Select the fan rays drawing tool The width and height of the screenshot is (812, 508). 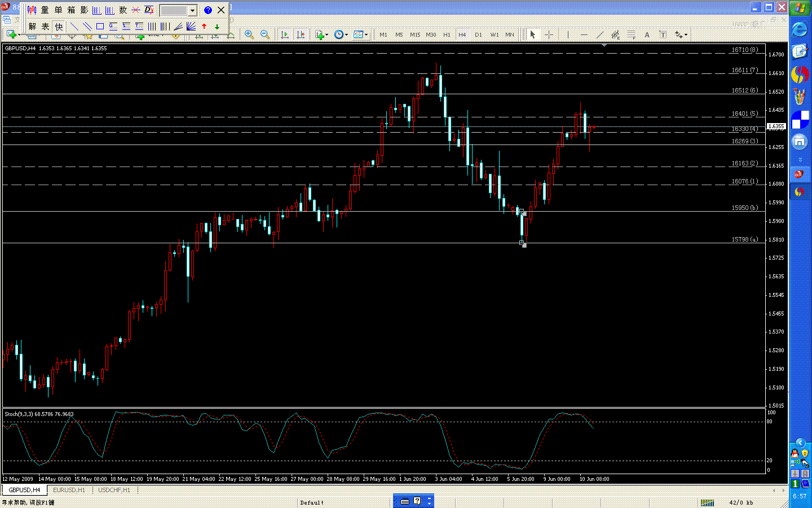click(191, 27)
